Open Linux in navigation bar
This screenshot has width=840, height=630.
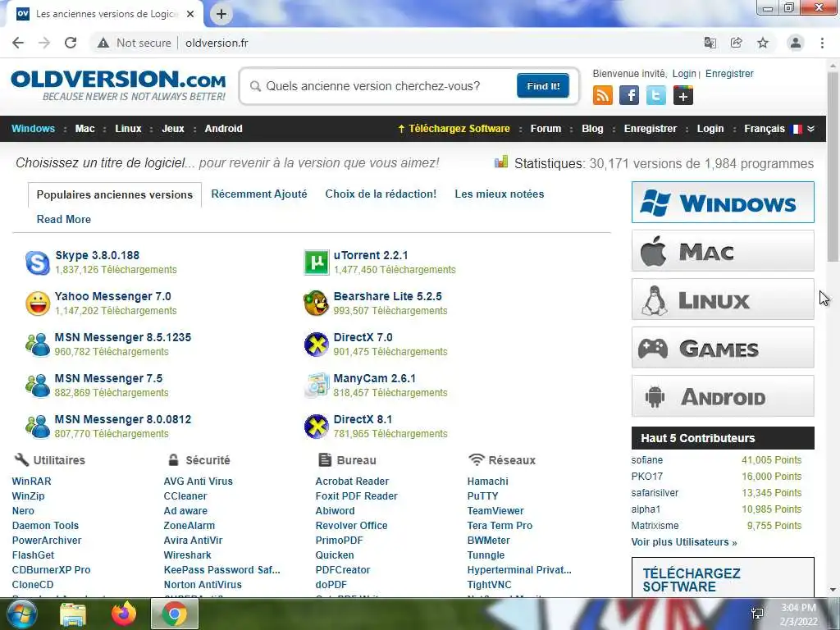128,129
